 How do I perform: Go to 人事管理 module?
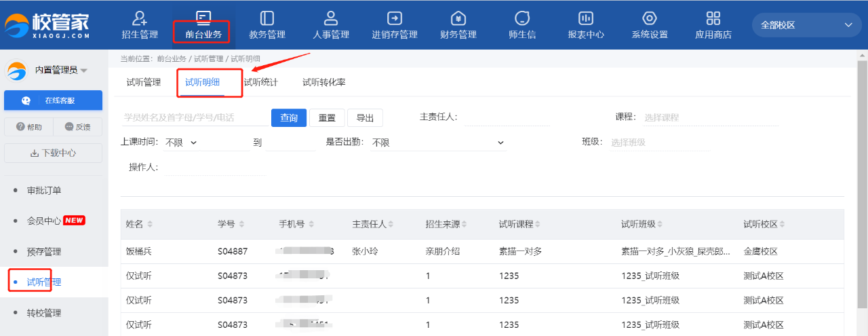(x=331, y=19)
